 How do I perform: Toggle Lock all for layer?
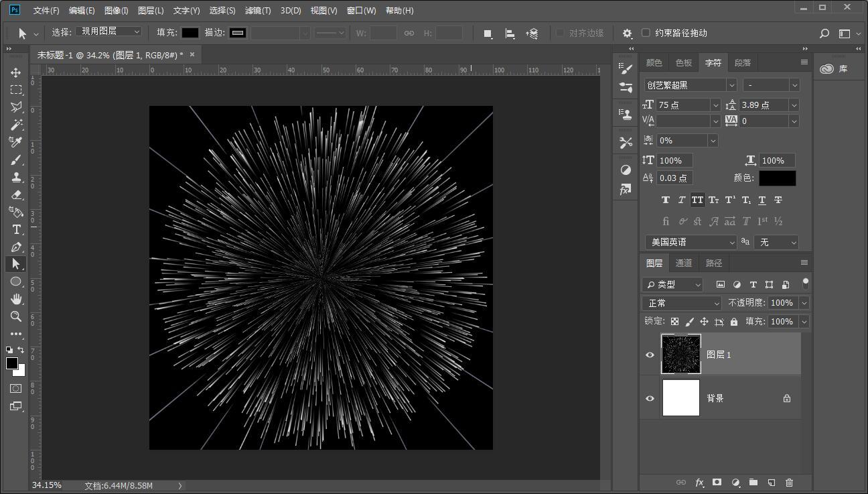click(x=734, y=322)
